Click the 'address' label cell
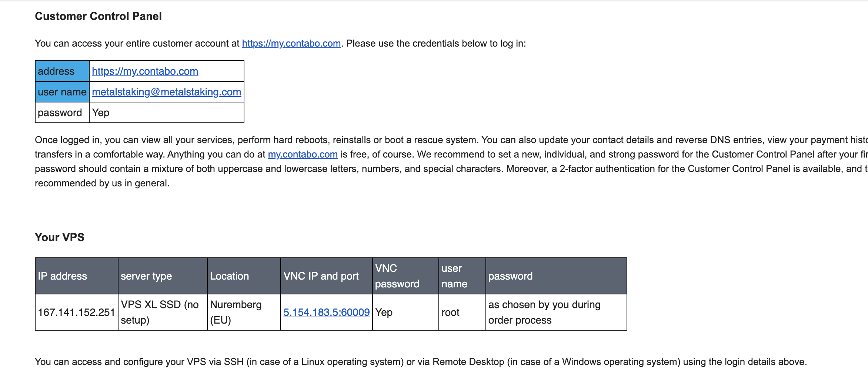Image resolution: width=868 pixels, height=375 pixels. (62, 71)
